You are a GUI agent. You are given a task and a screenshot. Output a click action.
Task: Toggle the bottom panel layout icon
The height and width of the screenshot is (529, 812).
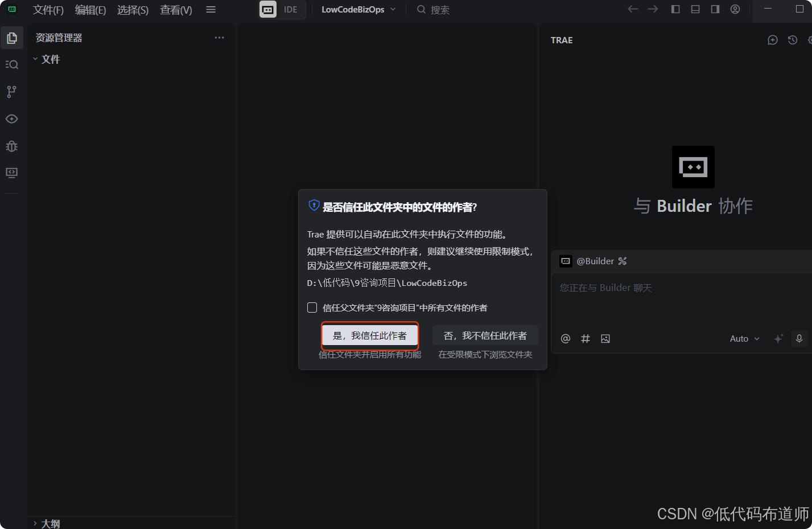pyautogui.click(x=695, y=9)
